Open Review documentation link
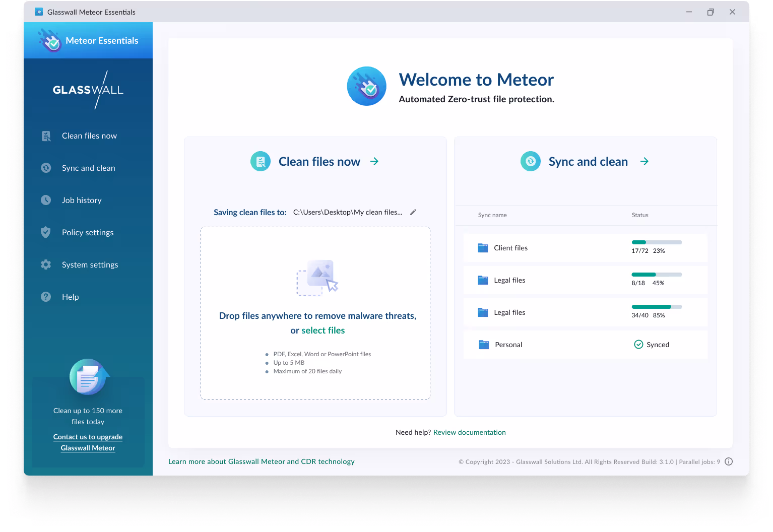The image size is (773, 532). tap(470, 432)
